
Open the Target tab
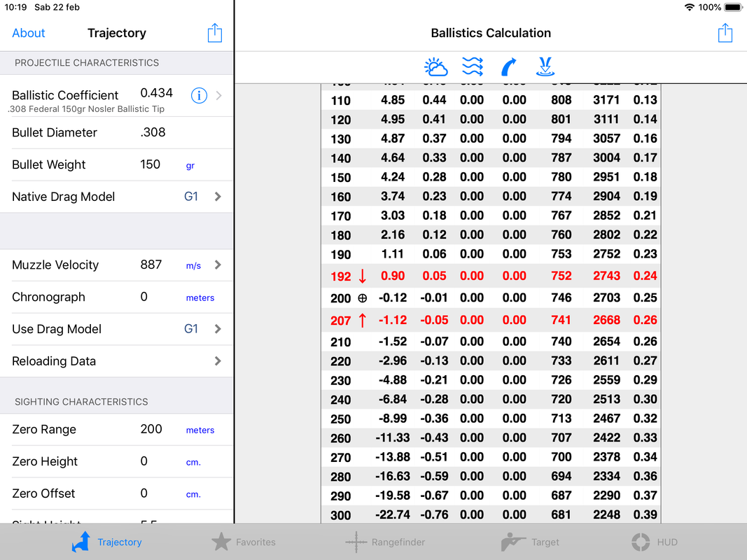point(529,542)
